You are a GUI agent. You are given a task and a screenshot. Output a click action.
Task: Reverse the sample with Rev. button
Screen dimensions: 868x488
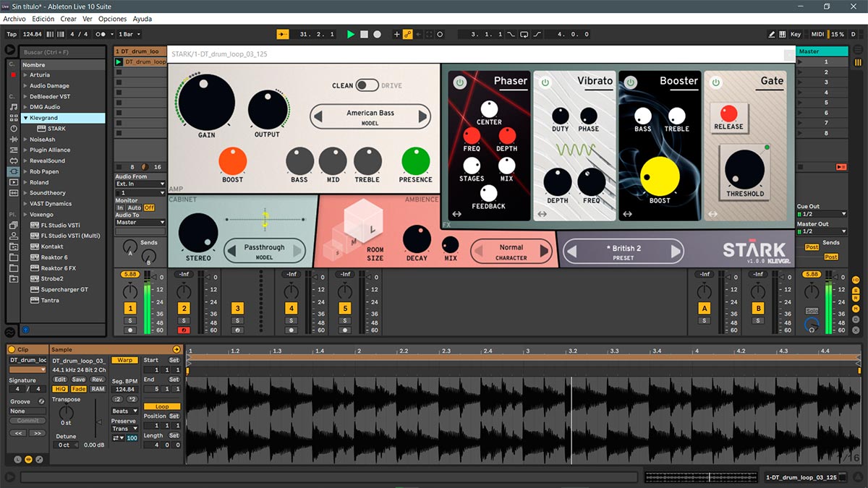98,380
